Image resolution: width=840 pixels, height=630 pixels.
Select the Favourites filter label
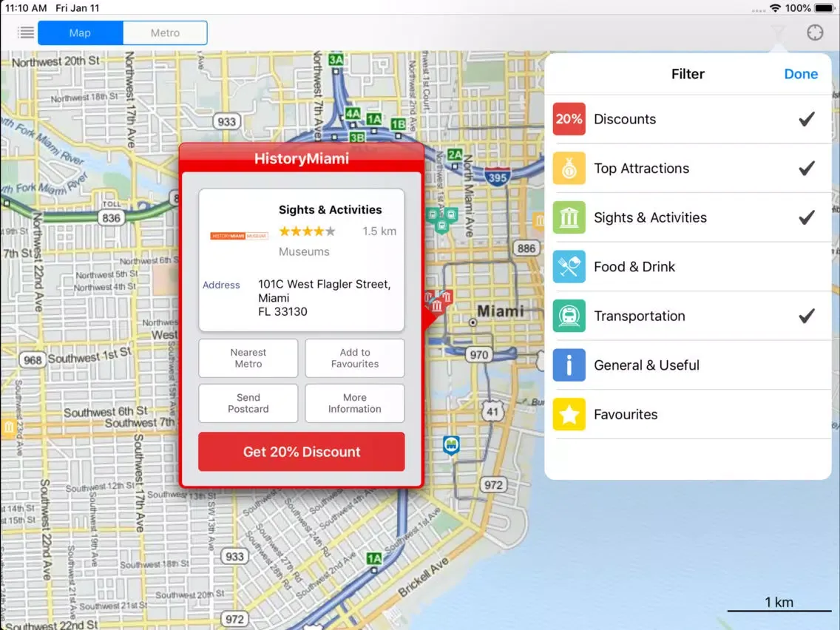point(626,415)
